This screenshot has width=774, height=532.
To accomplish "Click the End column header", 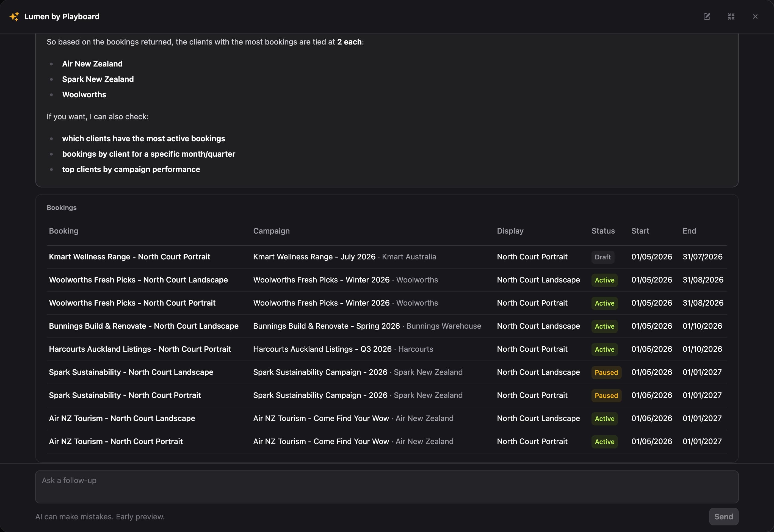I will click(x=689, y=231).
